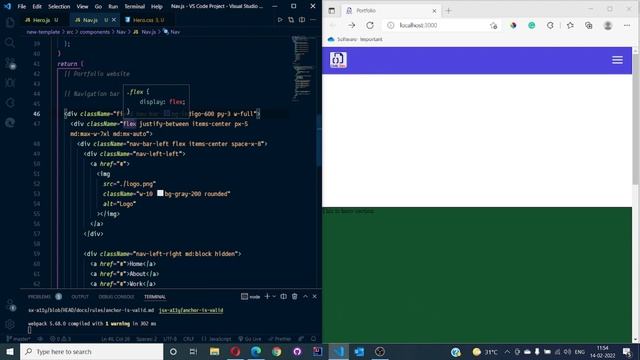Click the new-template breadcrumb segment
This screenshot has width=640, height=360.
43,32
